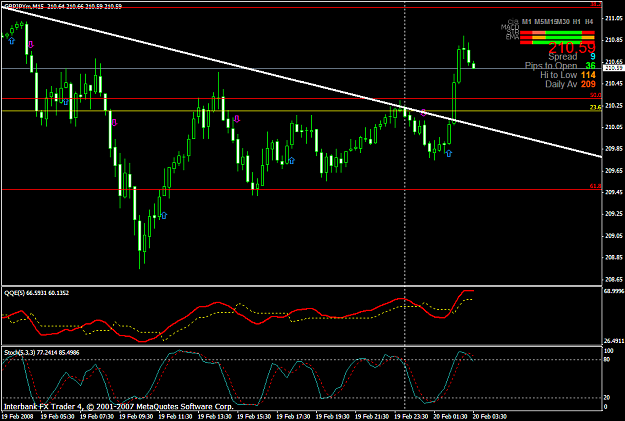Image resolution: width=625 pixels, height=421 pixels.
Task: Click the 209.45 price axis label
Action: click(613, 192)
